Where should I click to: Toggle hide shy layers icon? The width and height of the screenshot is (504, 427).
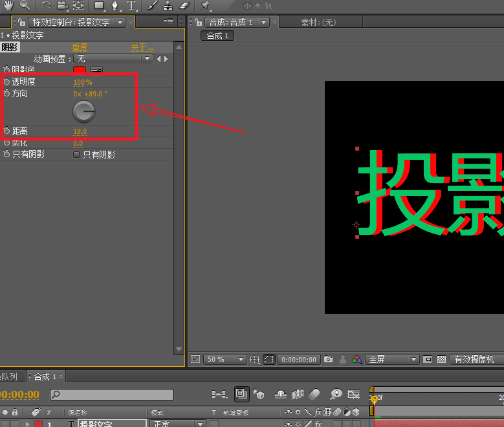tap(281, 394)
